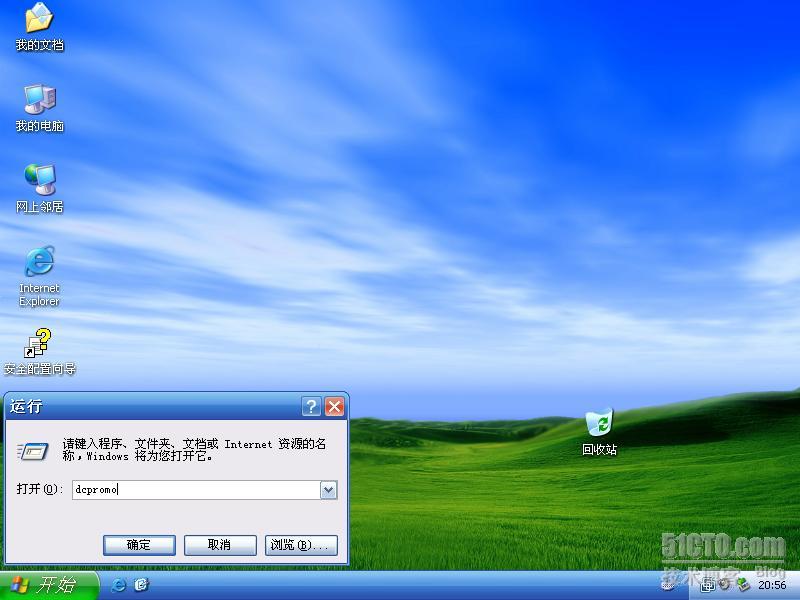Select the 我的电脑 desktop icon
Viewport: 800px width, 600px height.
[39, 108]
